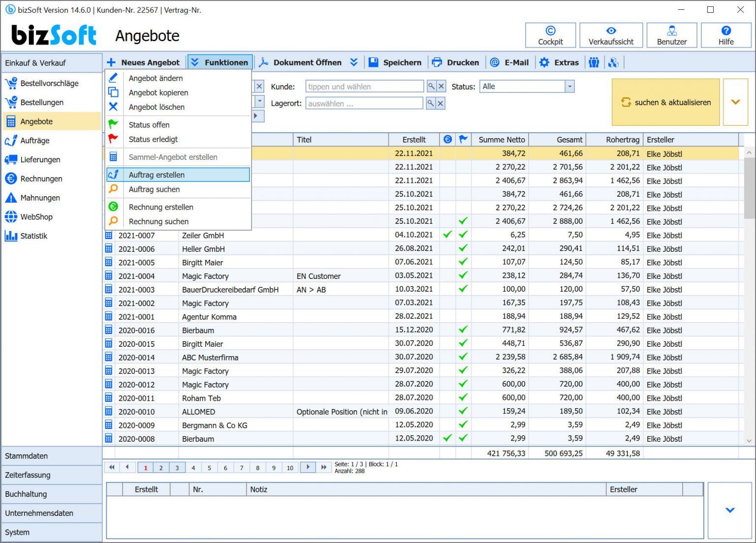Switch to the Verkaufssicht view
The height and width of the screenshot is (543, 756).
[611, 35]
